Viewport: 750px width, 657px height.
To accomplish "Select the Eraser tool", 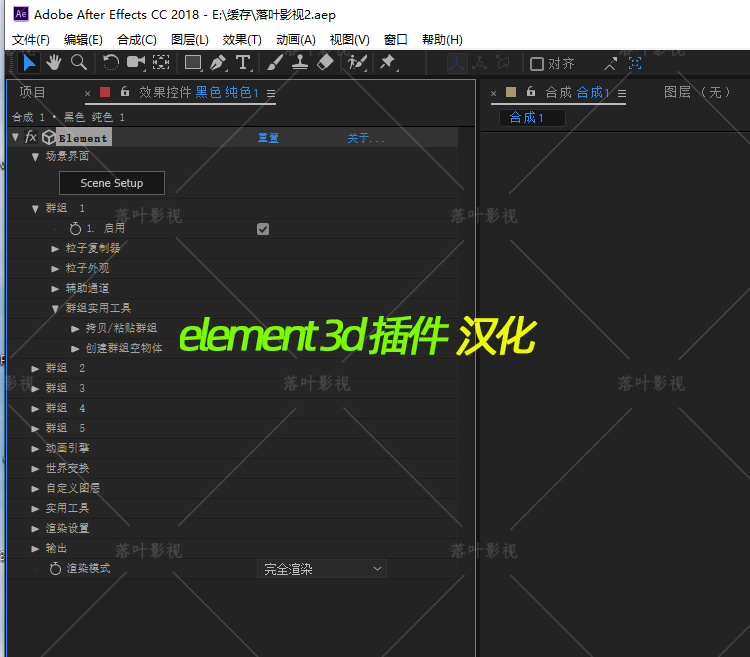I will (325, 63).
